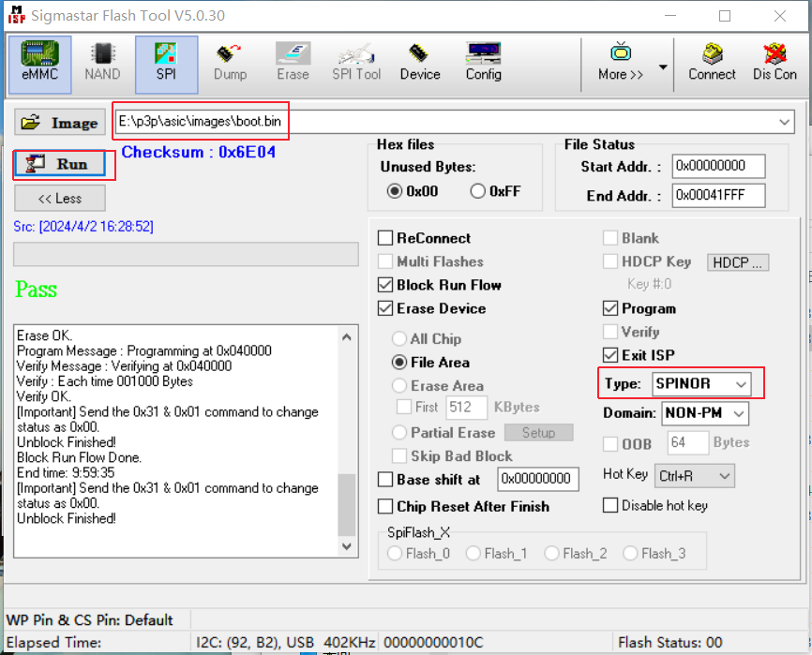Click the OOB Bytes 64 field
812x655 pixels.
click(687, 443)
